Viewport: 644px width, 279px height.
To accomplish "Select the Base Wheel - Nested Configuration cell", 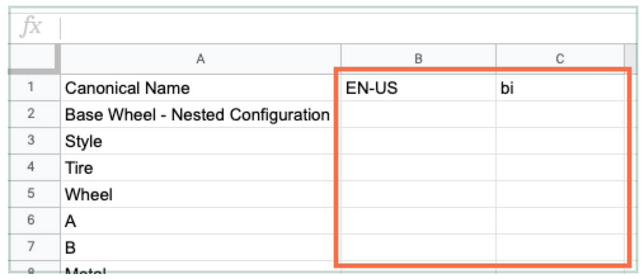I will [x=201, y=115].
